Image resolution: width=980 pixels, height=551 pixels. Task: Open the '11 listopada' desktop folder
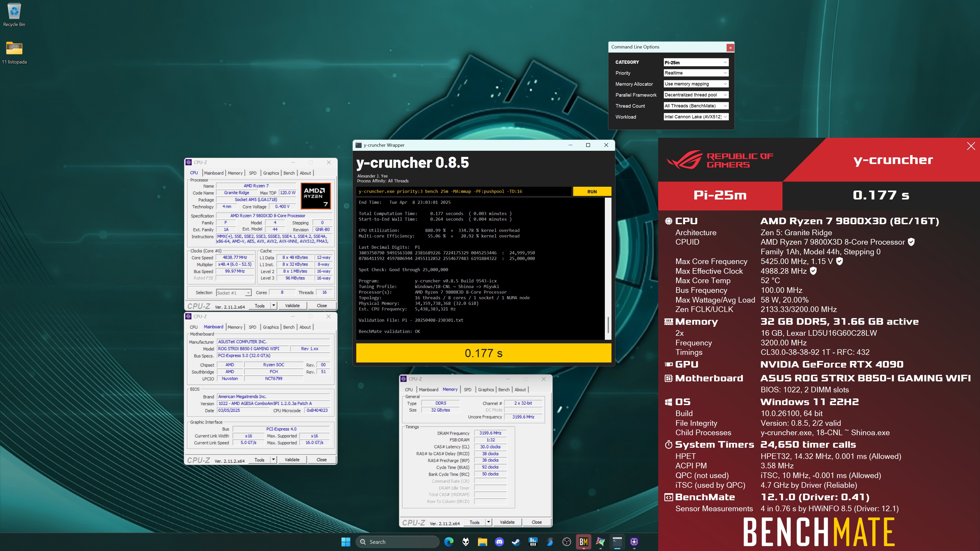14,53
